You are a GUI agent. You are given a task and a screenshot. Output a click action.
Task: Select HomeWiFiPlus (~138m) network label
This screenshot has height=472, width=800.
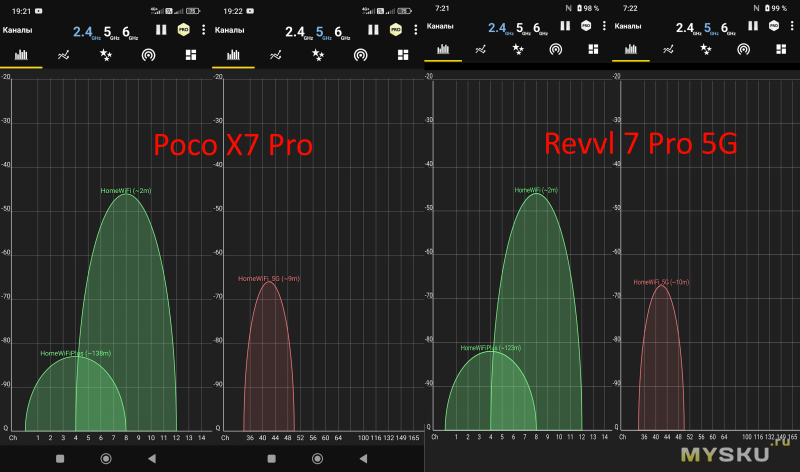(x=76, y=353)
